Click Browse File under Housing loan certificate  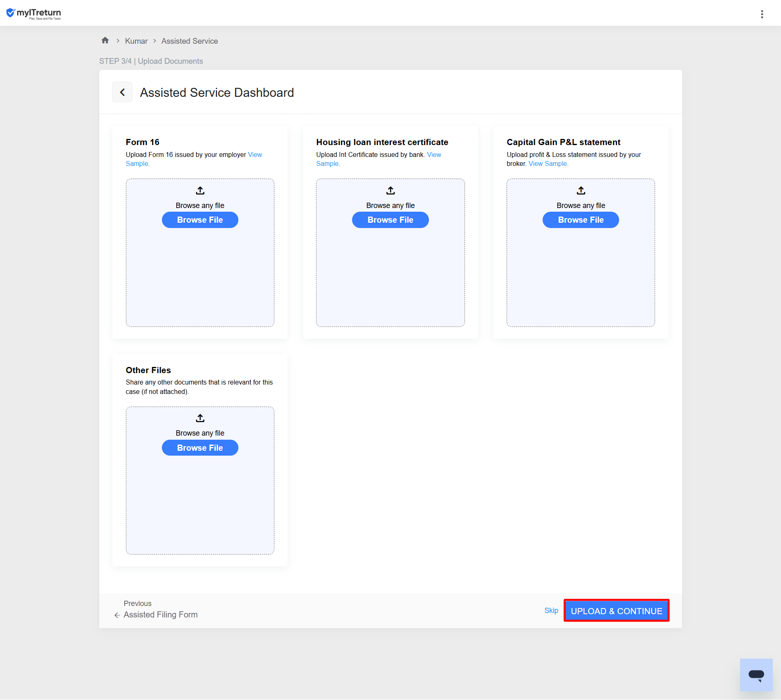pos(390,220)
